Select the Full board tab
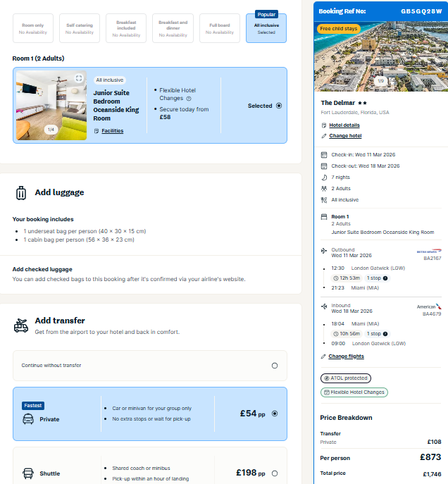448x484 pixels. 220,28
